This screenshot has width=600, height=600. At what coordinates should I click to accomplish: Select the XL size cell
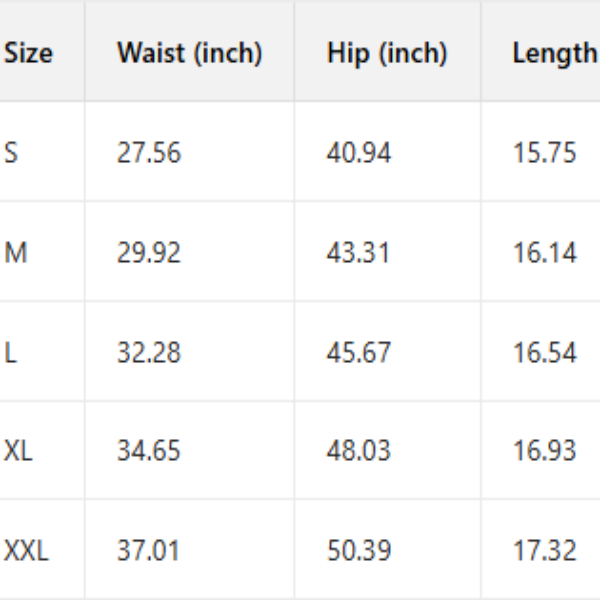[18, 451]
